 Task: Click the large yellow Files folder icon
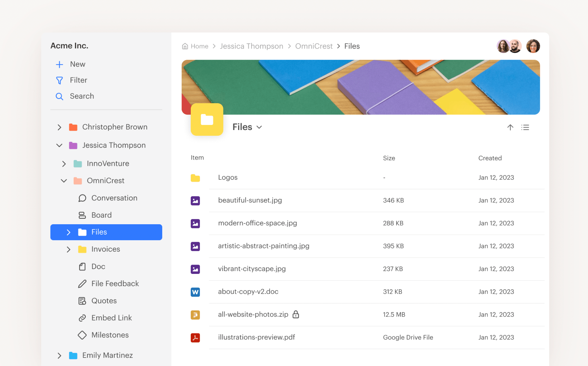[x=207, y=119]
